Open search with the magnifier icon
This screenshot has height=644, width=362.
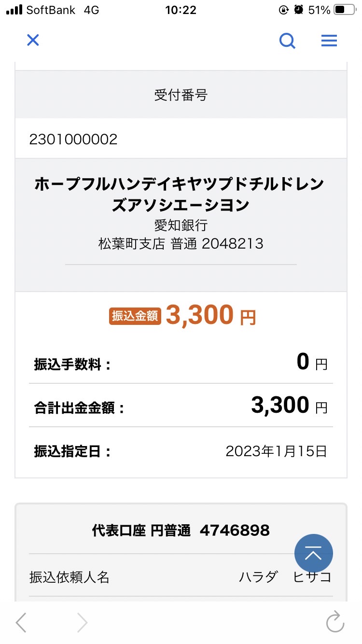coord(288,41)
